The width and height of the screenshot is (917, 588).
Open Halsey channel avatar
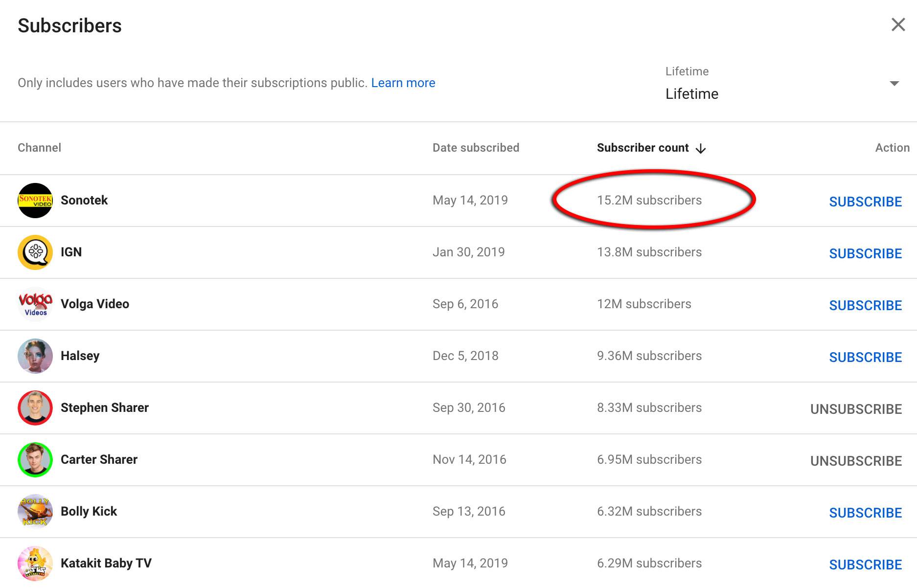pyautogui.click(x=35, y=356)
